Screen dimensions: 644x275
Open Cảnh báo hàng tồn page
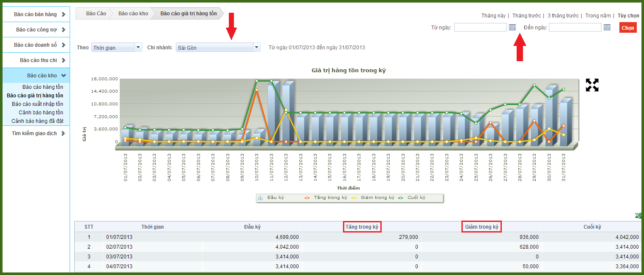click(x=41, y=113)
